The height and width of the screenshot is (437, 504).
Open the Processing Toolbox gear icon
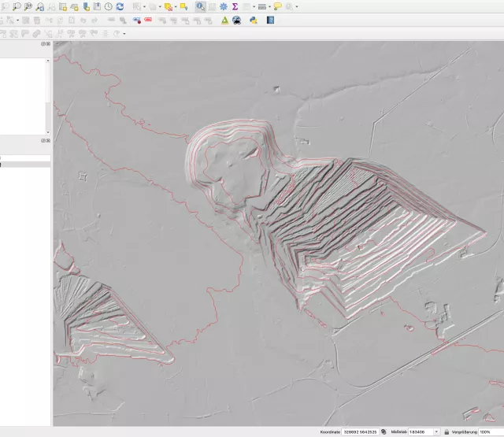224,6
